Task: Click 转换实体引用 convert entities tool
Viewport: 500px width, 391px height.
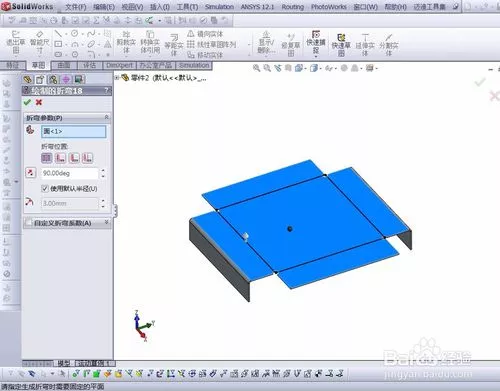Action: [150, 42]
